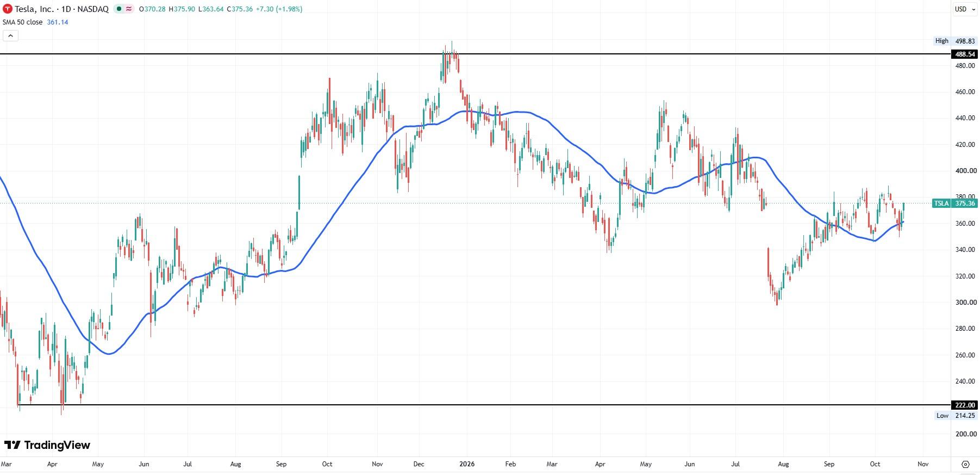Click the 400.00 price axis label
The height and width of the screenshot is (475, 980).
[x=965, y=171]
